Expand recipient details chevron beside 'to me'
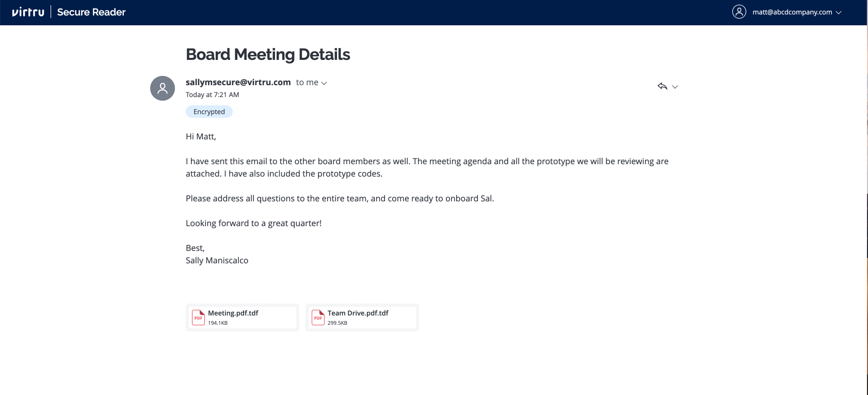868x395 pixels. pos(324,83)
